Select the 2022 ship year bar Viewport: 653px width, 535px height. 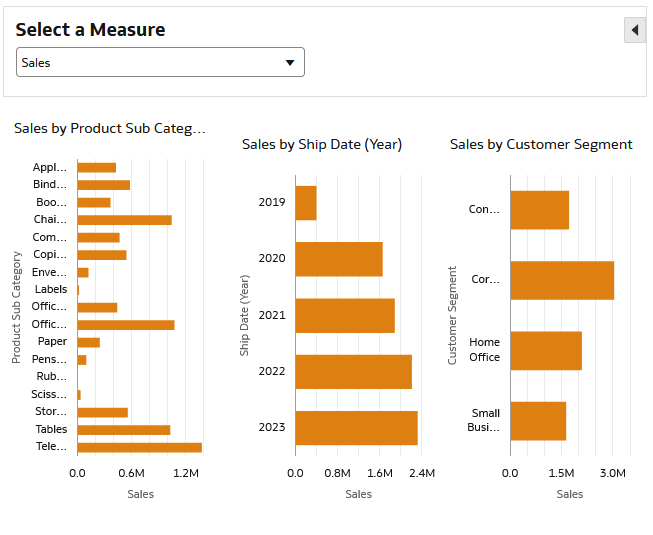353,371
